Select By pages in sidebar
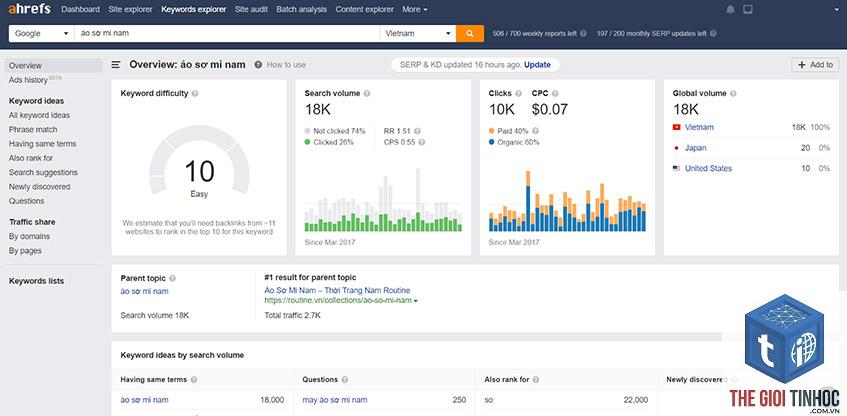Screen dimensions: 847x416 25,251
